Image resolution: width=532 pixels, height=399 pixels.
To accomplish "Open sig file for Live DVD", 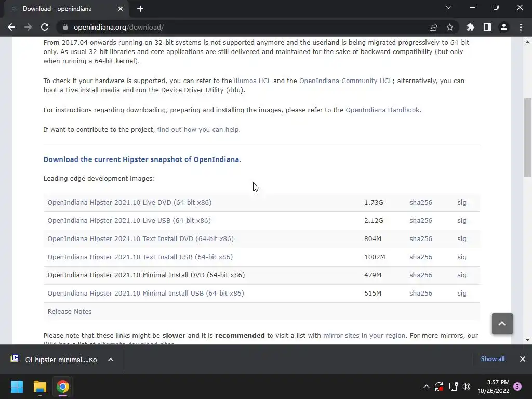I will pyautogui.click(x=462, y=203).
